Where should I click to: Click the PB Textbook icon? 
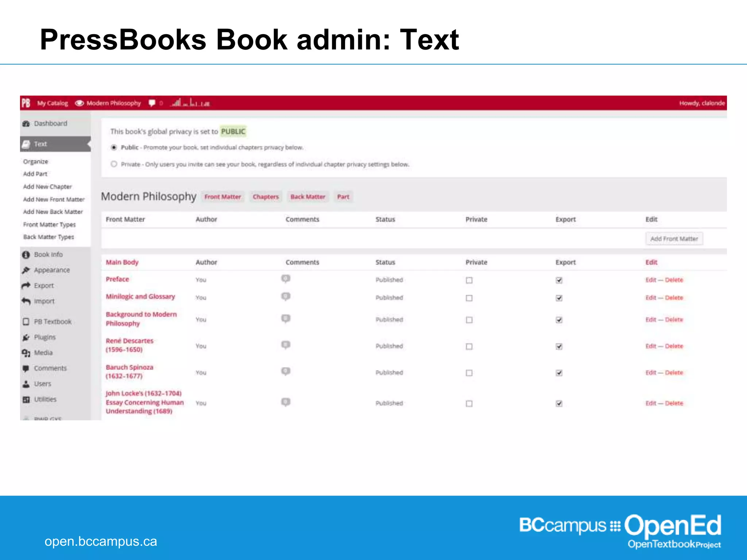(26, 322)
